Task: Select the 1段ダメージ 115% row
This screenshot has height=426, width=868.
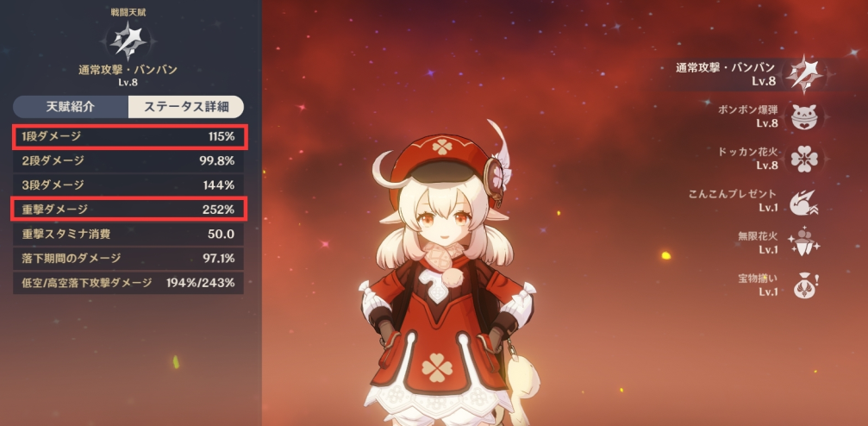Action: pyautogui.click(x=129, y=137)
